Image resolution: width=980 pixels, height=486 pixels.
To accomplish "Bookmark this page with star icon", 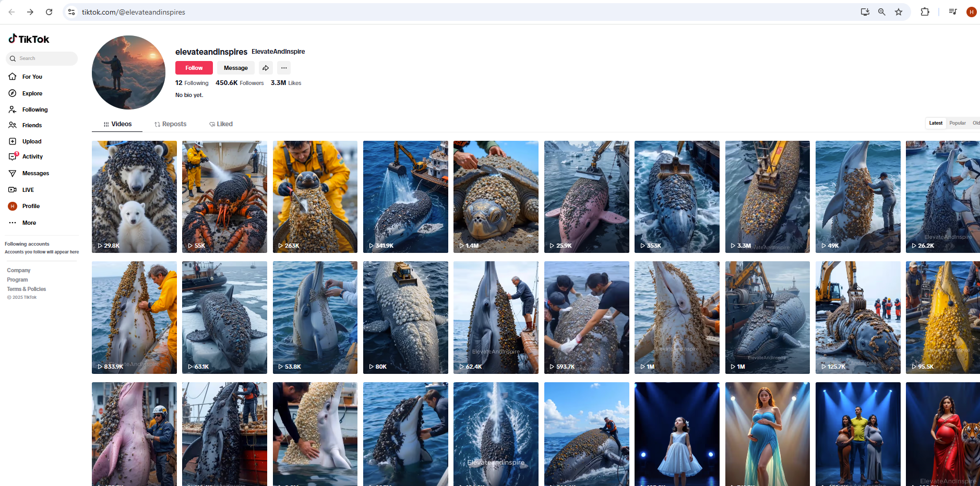I will click(899, 12).
